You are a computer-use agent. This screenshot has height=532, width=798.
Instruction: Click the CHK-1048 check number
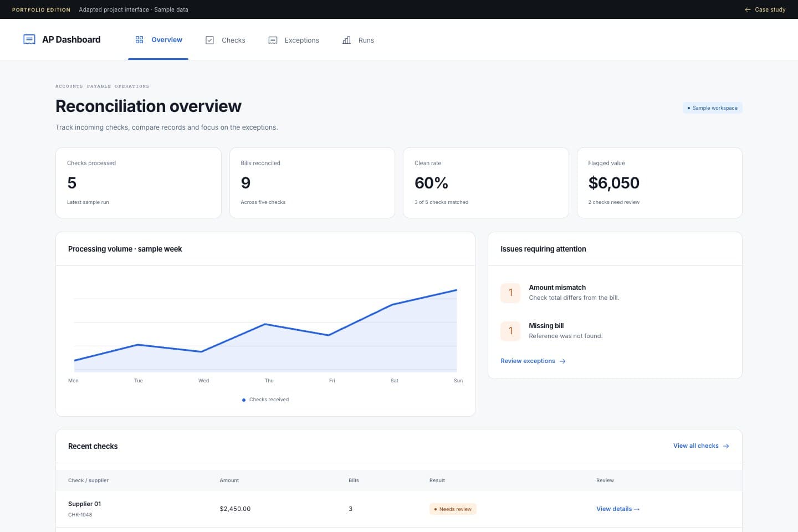[80, 515]
